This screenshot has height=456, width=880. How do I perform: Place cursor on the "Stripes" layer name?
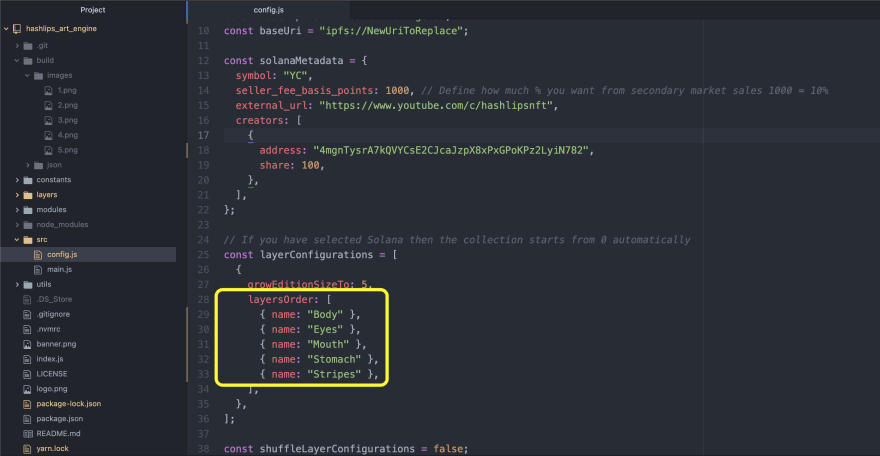pyautogui.click(x=334, y=374)
